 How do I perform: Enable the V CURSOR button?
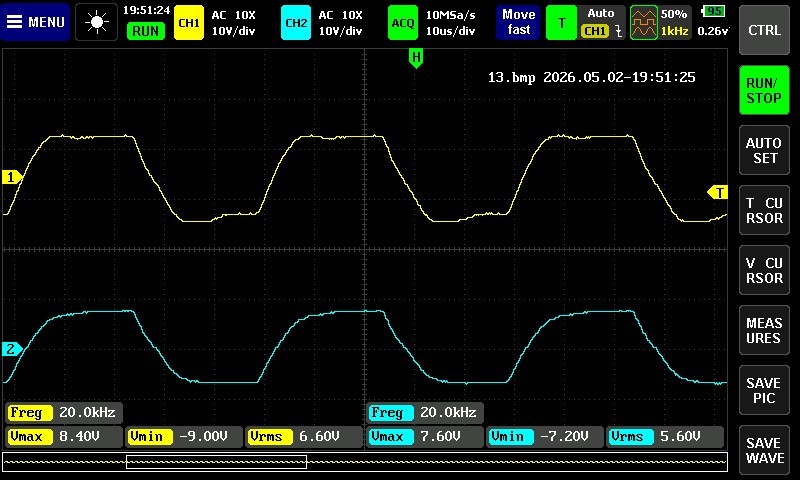764,270
